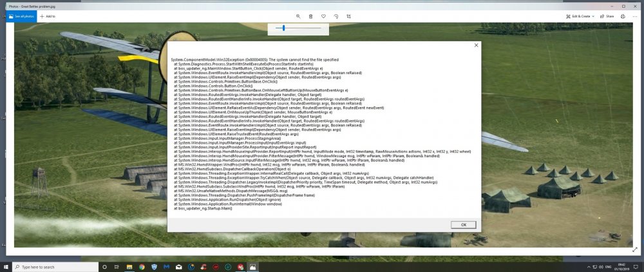
Task: Open the blue shield app in taskbar
Action: pyautogui.click(x=154, y=267)
